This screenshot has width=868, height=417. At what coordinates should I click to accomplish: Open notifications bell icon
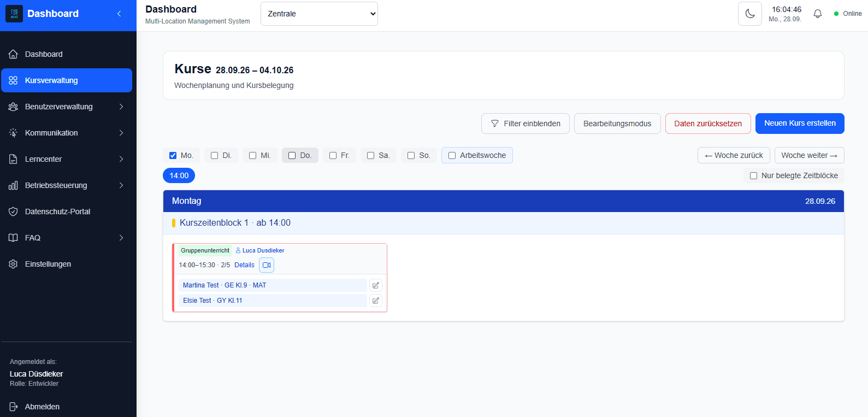click(x=817, y=14)
